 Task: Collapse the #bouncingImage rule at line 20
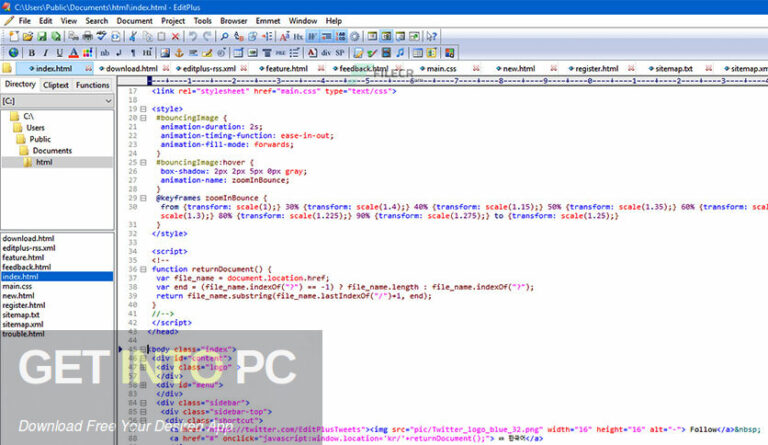[143, 118]
